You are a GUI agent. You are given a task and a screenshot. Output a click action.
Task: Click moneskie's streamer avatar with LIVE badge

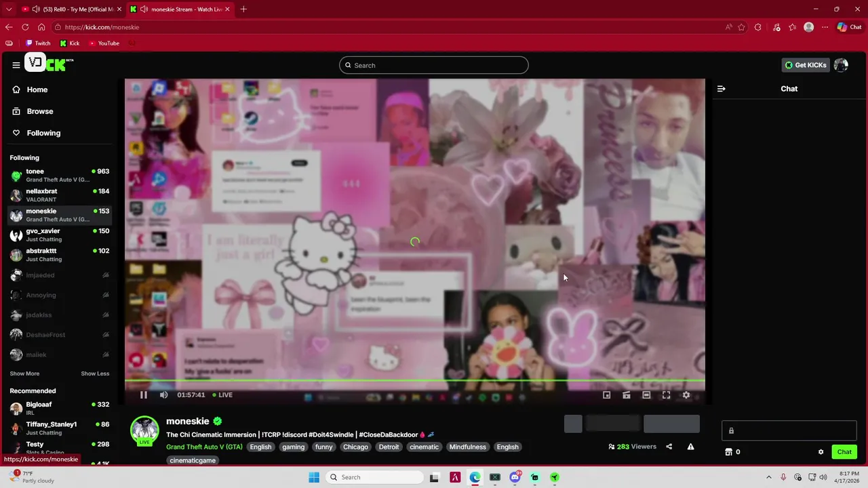click(x=144, y=431)
